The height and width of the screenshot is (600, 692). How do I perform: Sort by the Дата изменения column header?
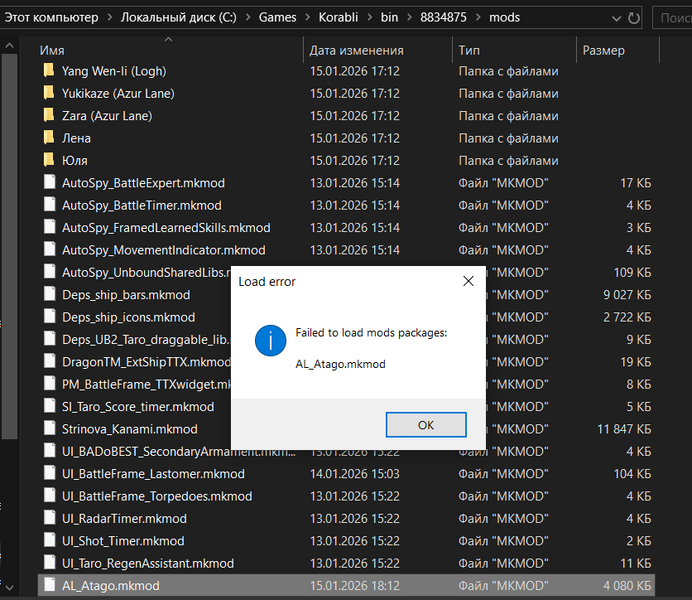[356, 50]
